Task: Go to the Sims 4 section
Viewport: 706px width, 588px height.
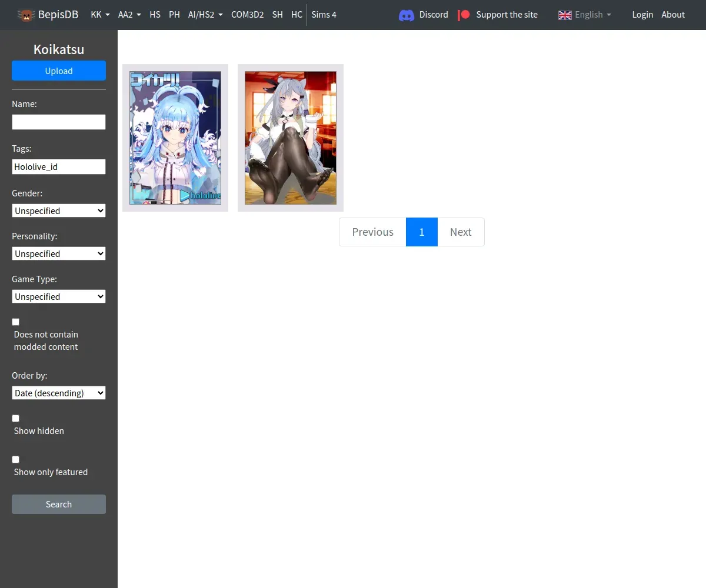Action: (x=324, y=15)
